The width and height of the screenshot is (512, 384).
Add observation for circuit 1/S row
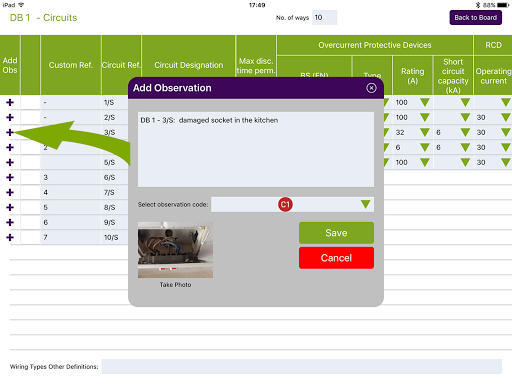[x=10, y=102]
